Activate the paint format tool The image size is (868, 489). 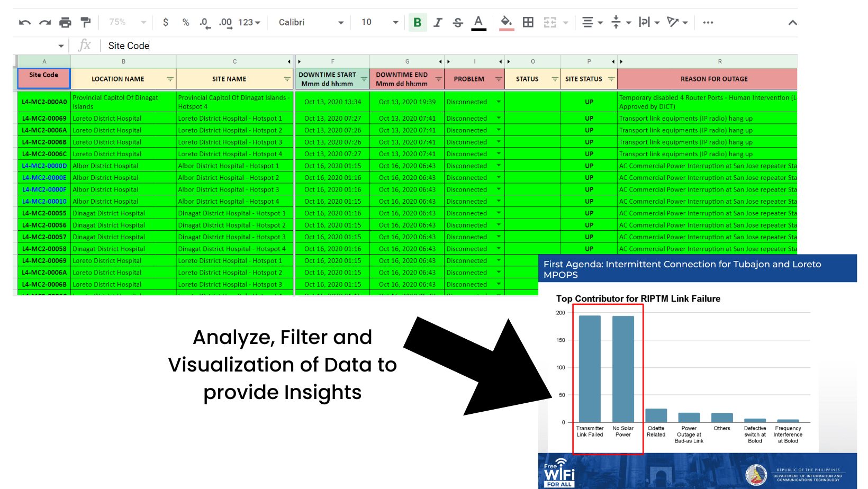[x=85, y=22]
